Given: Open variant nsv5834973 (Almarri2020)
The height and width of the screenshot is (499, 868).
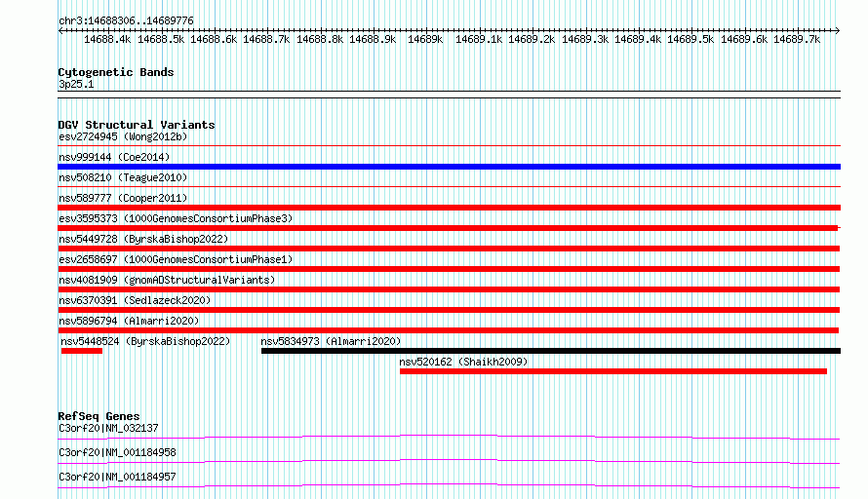Looking at the screenshot, I should (x=331, y=341).
